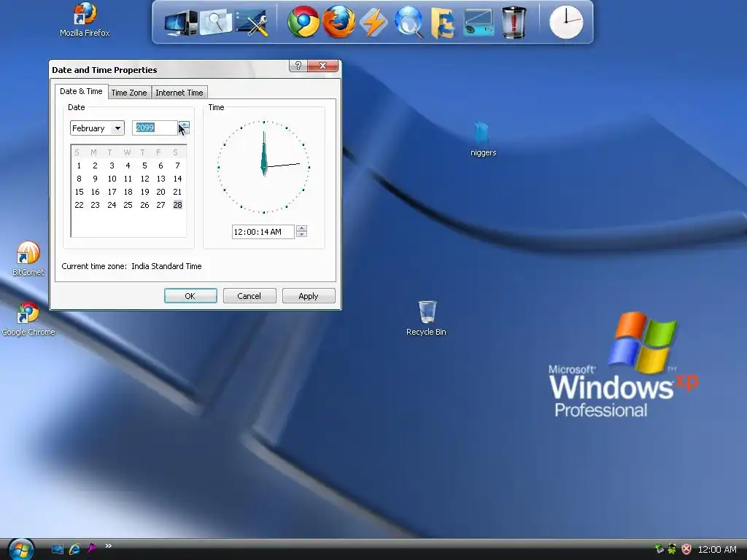Open the file search dock icon
Viewport: 747px width, 560px height.
click(216, 23)
